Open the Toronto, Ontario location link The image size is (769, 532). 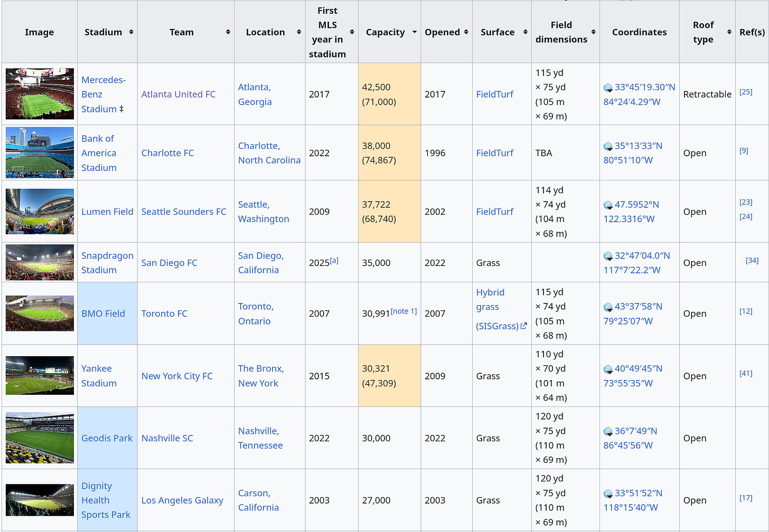256,313
